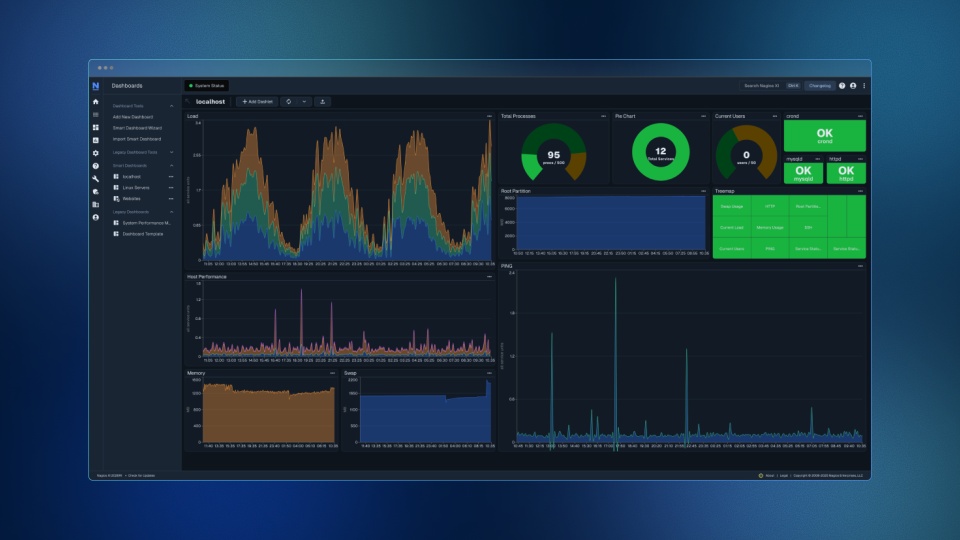960x540 pixels.
Task: Click the edit pencil icon beside localhost title
Action: (188, 102)
